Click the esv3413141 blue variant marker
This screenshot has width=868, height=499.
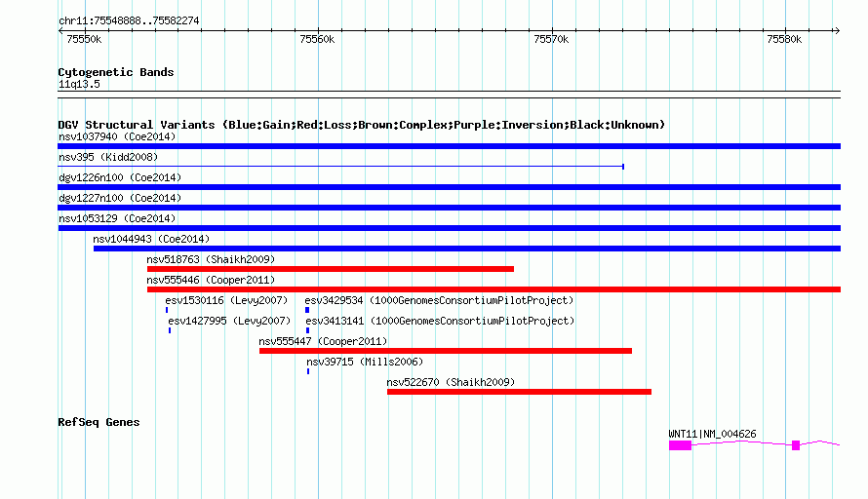[x=308, y=330]
